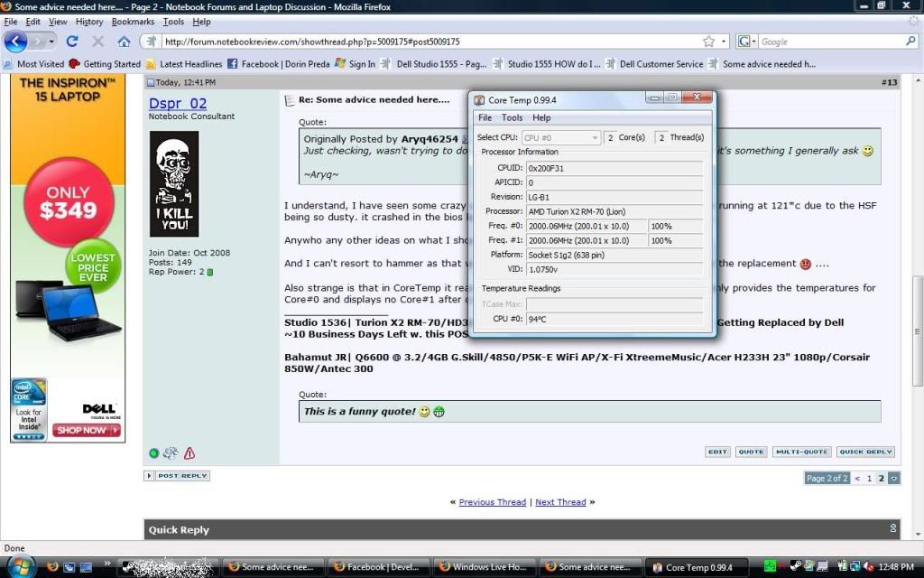This screenshot has width=924, height=578.
Task: Open the page-jump dropdown beside page 2
Action: coord(894,479)
